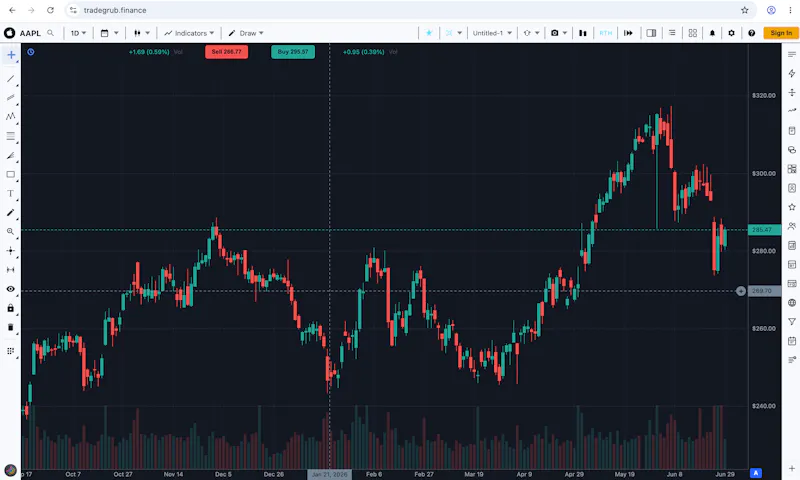The width and height of the screenshot is (800, 480).
Task: Click the AAPL symbol search magnifier
Action: tap(51, 33)
